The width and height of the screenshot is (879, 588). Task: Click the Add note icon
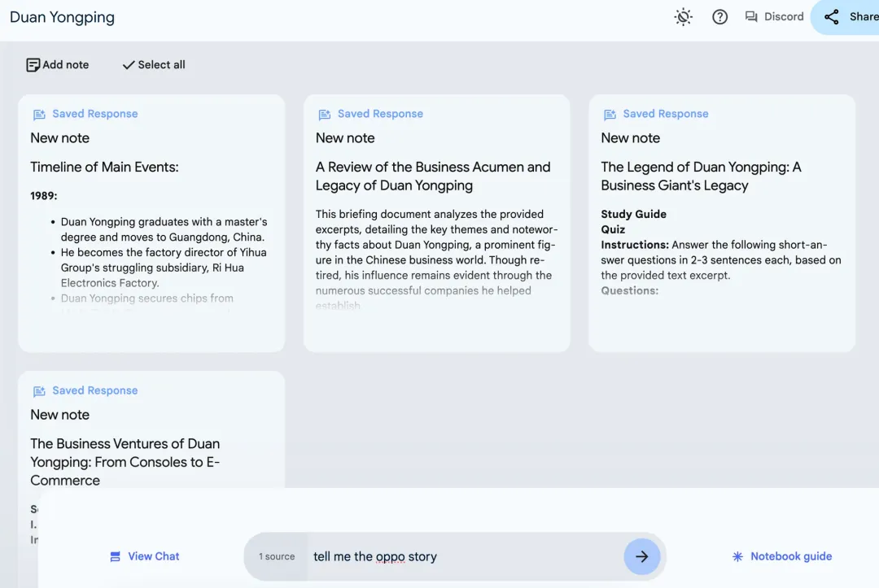(x=33, y=65)
